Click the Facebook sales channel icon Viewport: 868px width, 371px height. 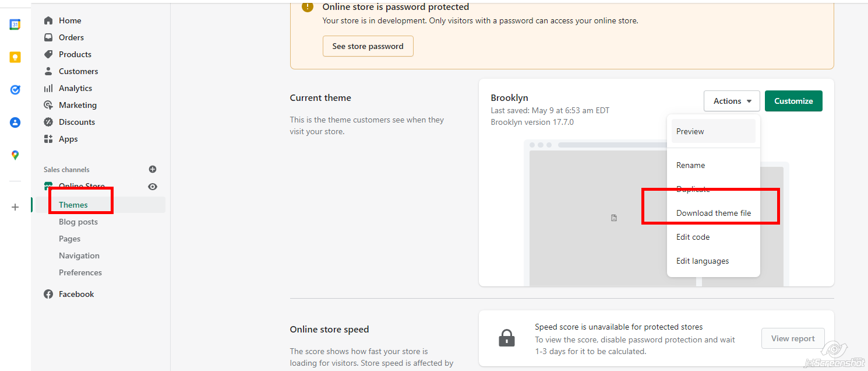click(48, 294)
